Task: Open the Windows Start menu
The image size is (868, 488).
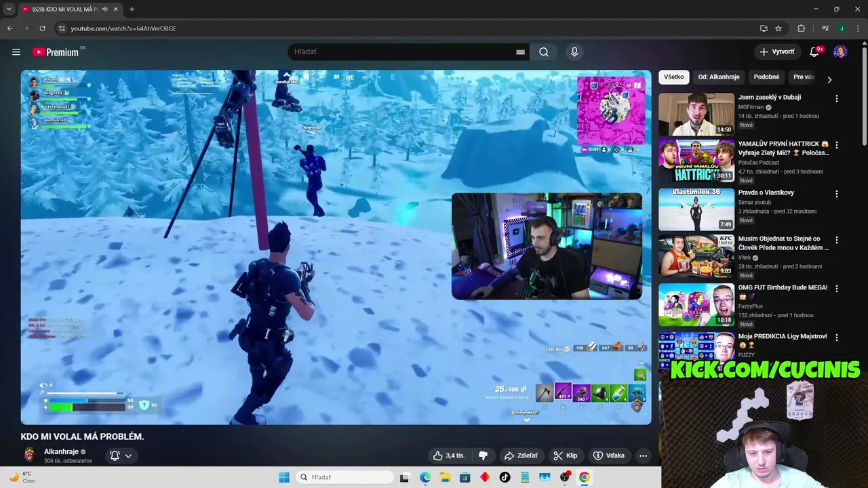Action: [284, 477]
